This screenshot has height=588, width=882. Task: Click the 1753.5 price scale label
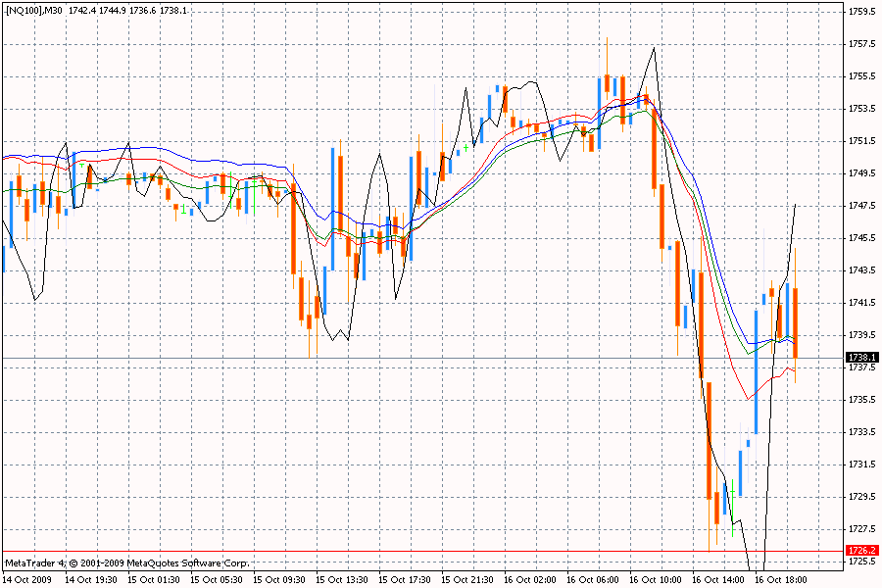pos(862,108)
